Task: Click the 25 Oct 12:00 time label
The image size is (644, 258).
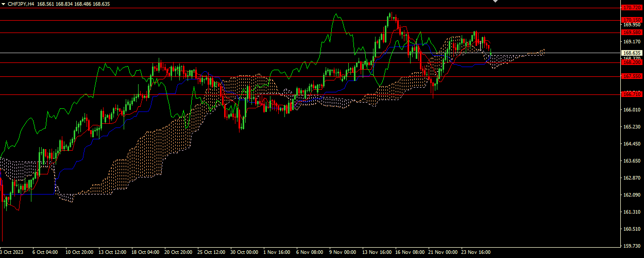Action: [211, 253]
